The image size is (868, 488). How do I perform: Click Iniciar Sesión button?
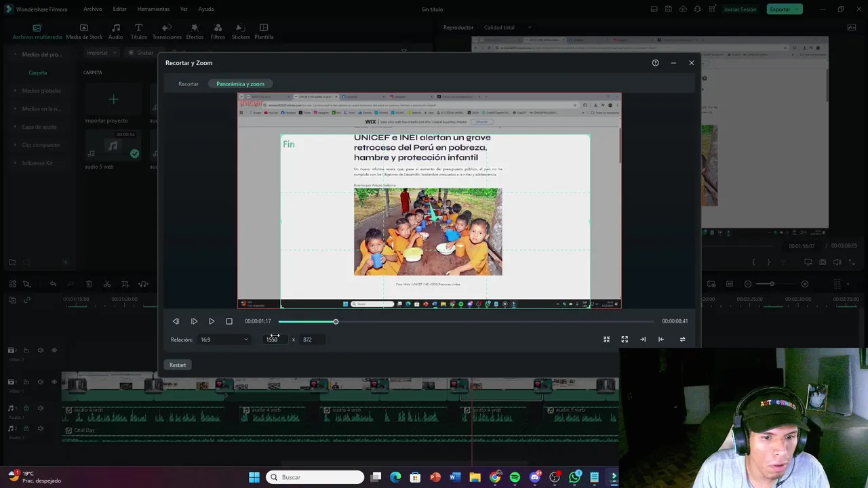coord(740,9)
